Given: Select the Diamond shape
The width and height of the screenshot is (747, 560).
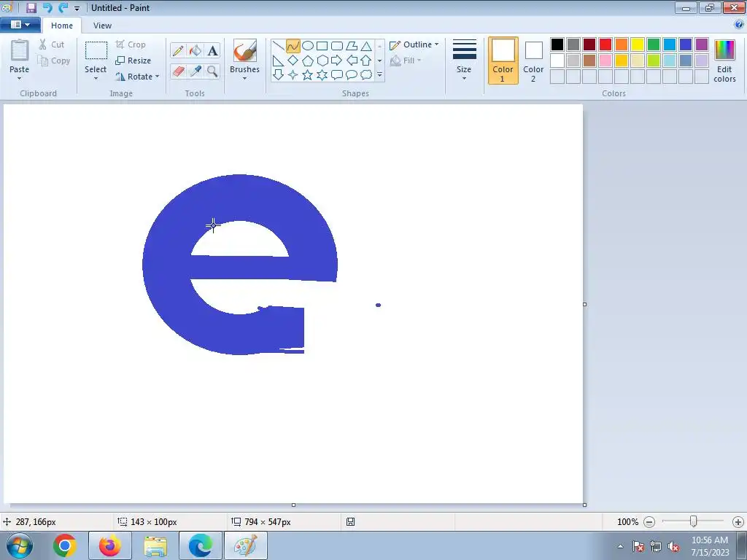Looking at the screenshot, I should [x=293, y=61].
